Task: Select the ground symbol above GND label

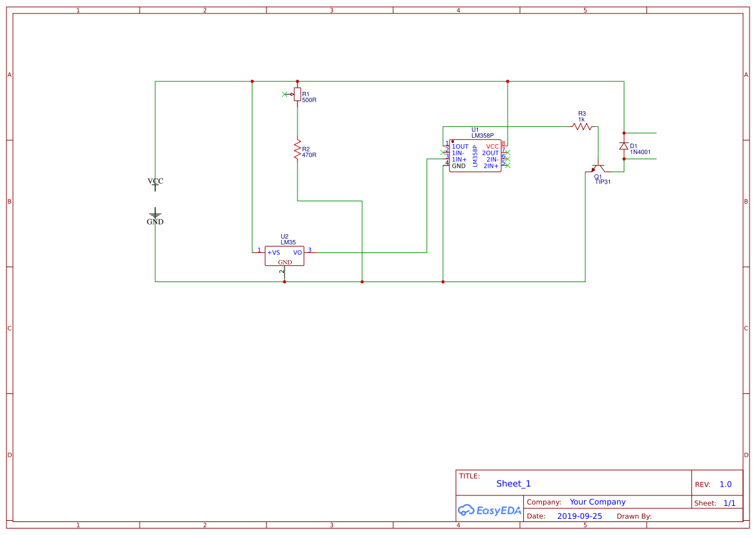Action: coord(155,213)
